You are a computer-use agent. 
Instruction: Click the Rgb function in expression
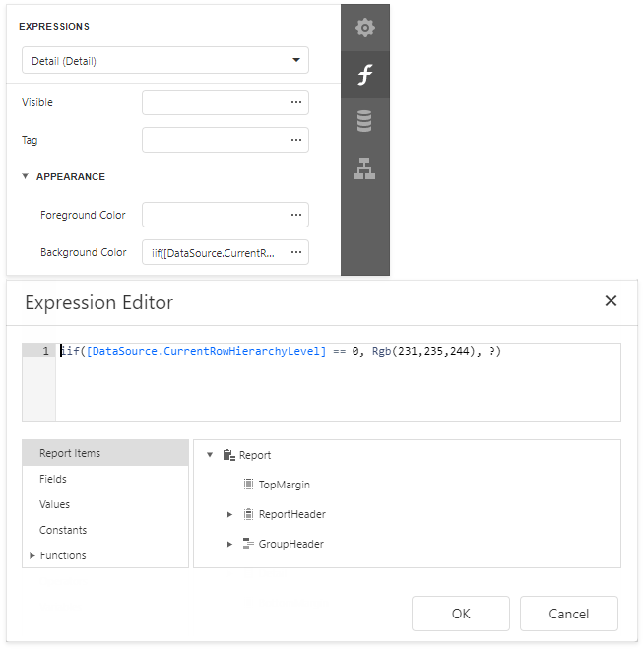tap(381, 351)
